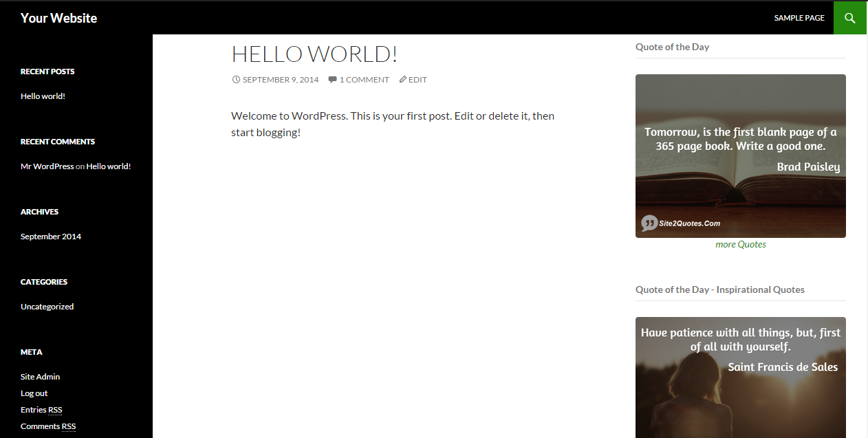Open the Uncategorized category
Image resolution: width=868 pixels, height=438 pixels.
pos(47,307)
